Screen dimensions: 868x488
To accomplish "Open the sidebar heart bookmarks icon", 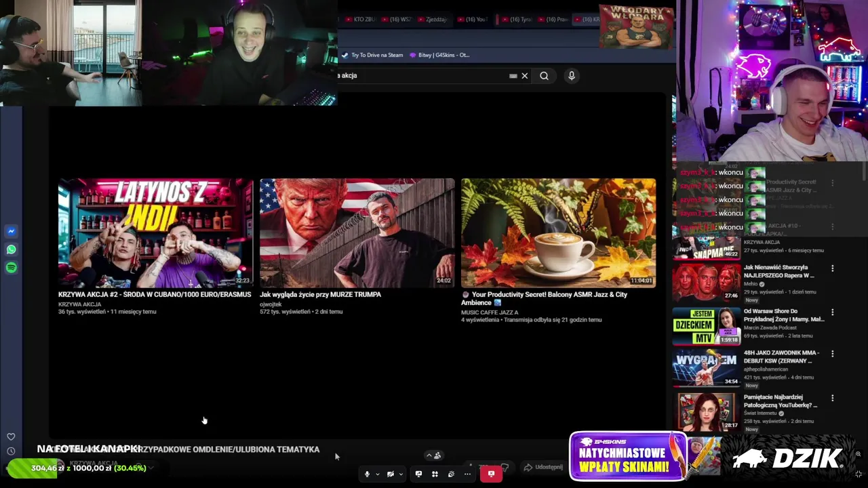I will coord(11,437).
